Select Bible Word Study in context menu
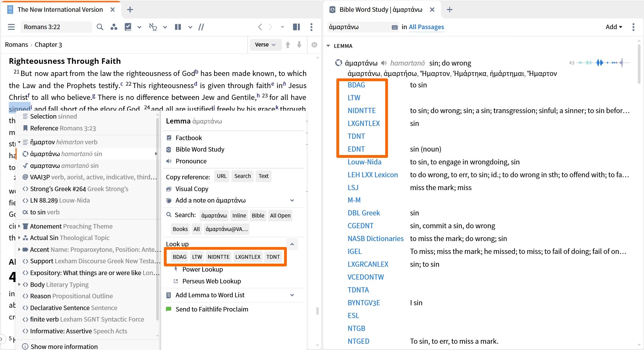 200,149
